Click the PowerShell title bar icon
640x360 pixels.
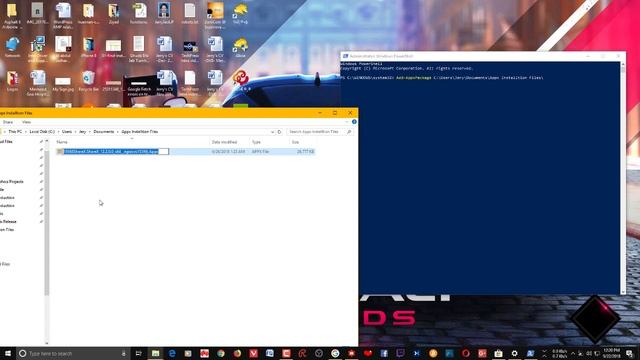[345, 56]
